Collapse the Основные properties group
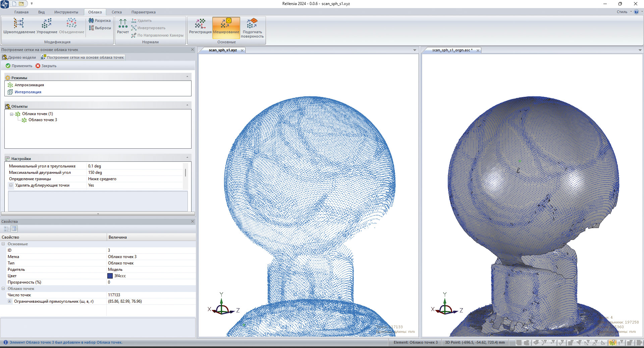Screen dimensions: 644x348 3,244
